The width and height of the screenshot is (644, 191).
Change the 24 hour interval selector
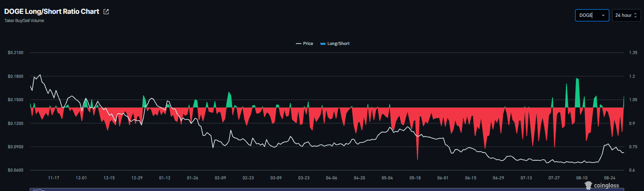pyautogui.click(x=626, y=15)
